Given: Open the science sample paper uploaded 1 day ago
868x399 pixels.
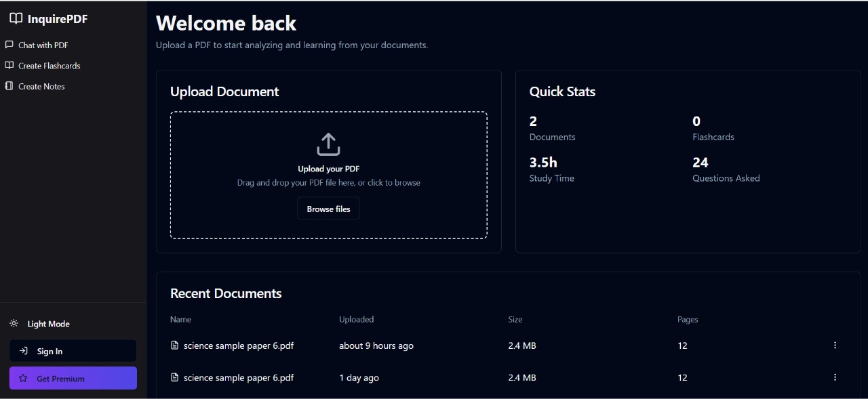Looking at the screenshot, I should [238, 377].
